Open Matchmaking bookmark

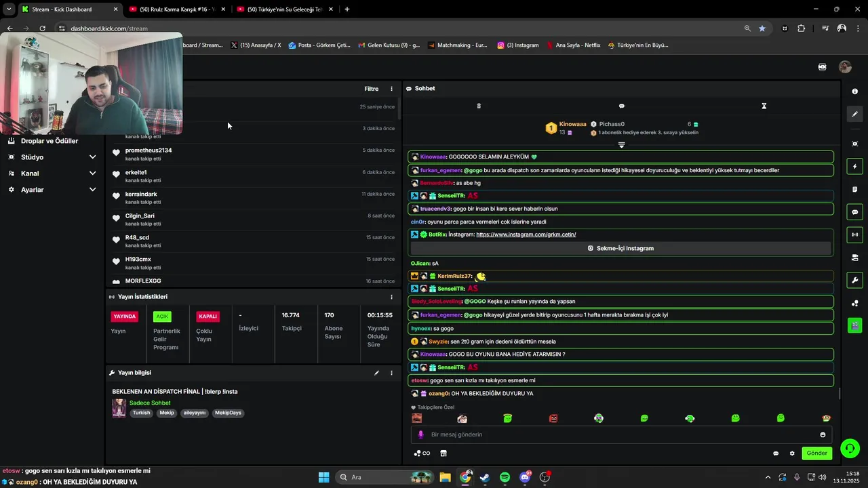pyautogui.click(x=458, y=45)
